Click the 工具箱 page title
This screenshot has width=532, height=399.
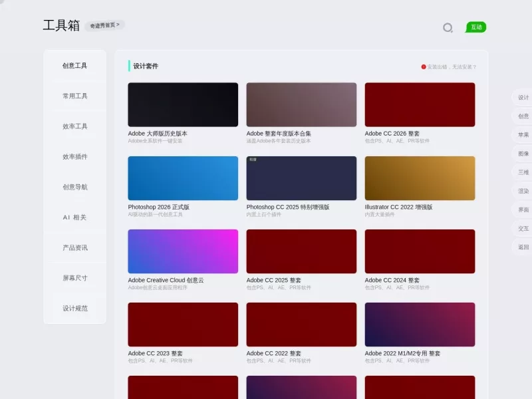pos(61,25)
